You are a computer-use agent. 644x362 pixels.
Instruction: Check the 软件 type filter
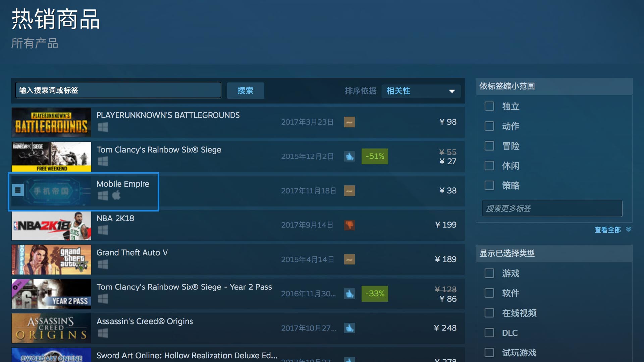pyautogui.click(x=489, y=293)
